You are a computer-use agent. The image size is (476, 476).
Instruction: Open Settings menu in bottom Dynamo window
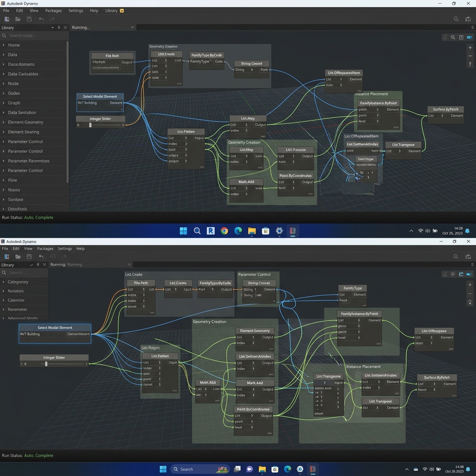pos(65,248)
